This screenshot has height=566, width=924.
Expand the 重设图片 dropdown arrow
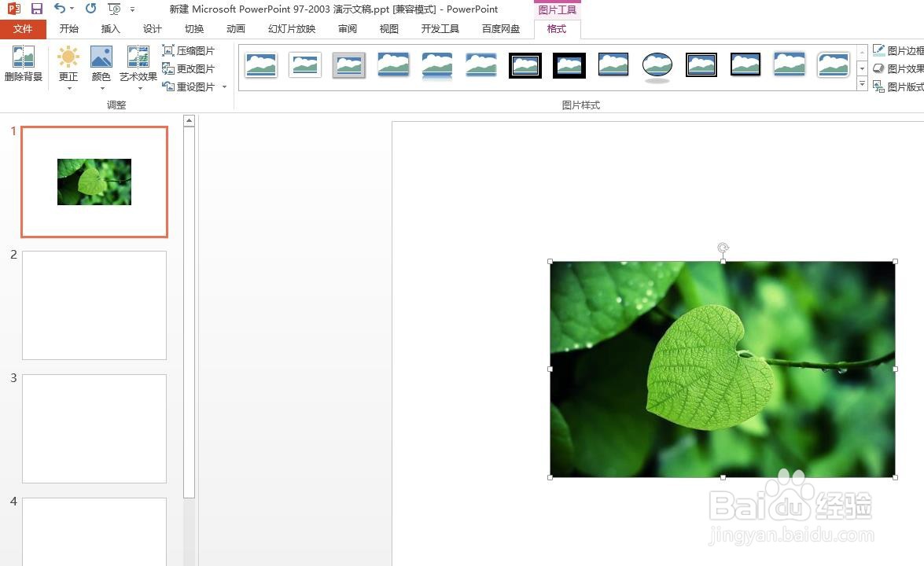point(225,87)
